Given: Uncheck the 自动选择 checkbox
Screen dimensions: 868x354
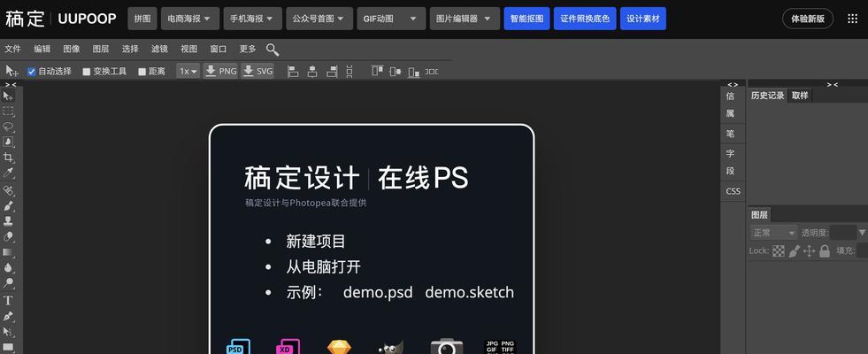Looking at the screenshot, I should [x=32, y=72].
